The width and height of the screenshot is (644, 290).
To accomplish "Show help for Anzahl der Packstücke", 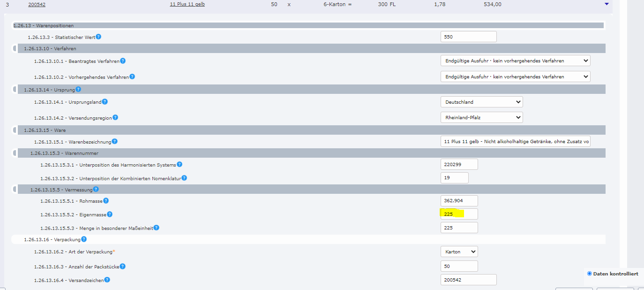I will point(122,267).
